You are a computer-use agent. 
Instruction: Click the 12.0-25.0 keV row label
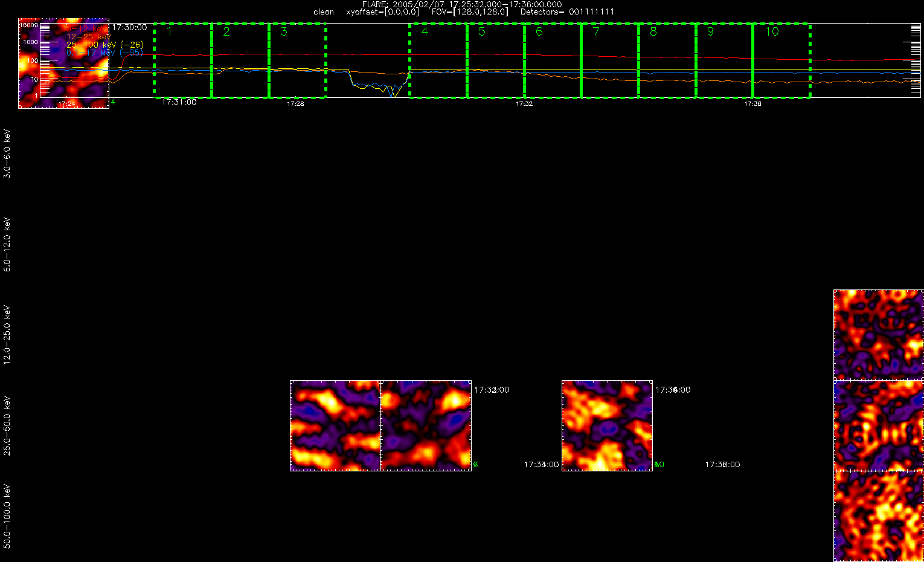(x=7, y=335)
